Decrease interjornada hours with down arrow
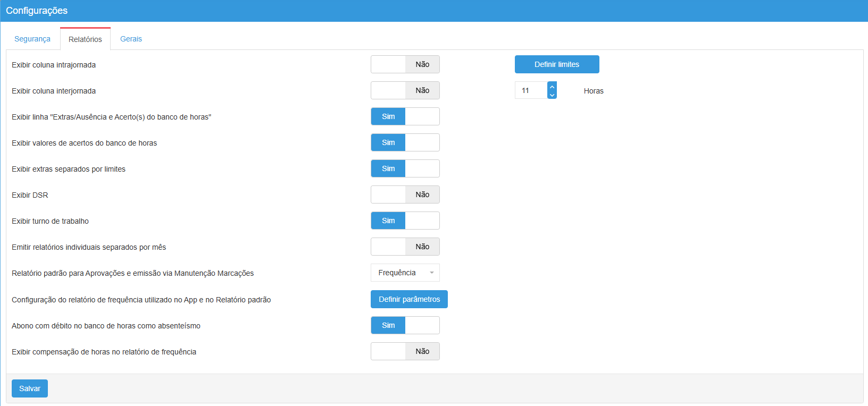 [552, 95]
